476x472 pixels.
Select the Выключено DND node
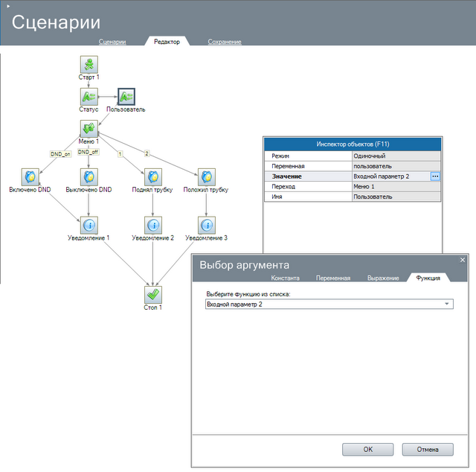(89, 176)
